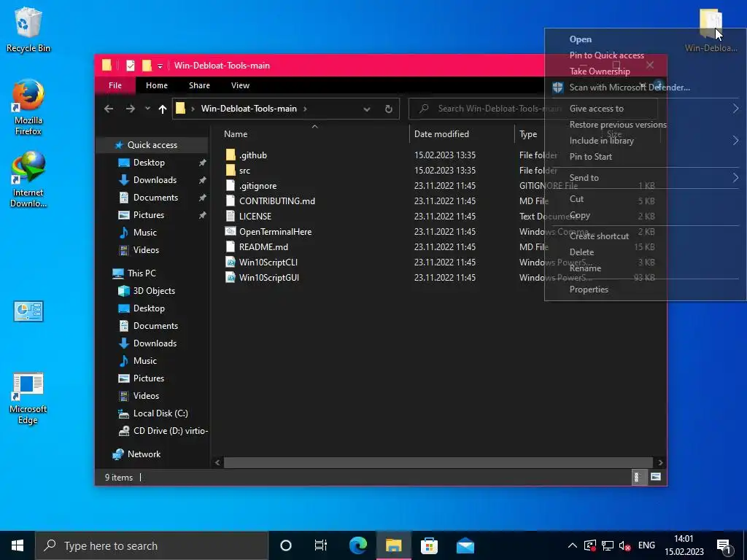Choose Properties in context menu
The width and height of the screenshot is (747, 560).
(x=645, y=289)
